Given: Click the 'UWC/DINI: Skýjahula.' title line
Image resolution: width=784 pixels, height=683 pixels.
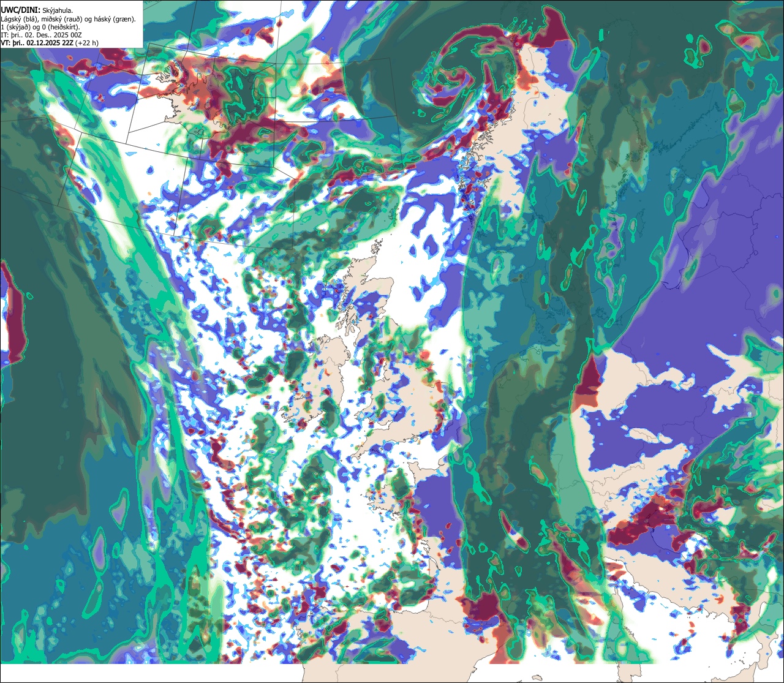Looking at the screenshot, I should click(37, 10).
